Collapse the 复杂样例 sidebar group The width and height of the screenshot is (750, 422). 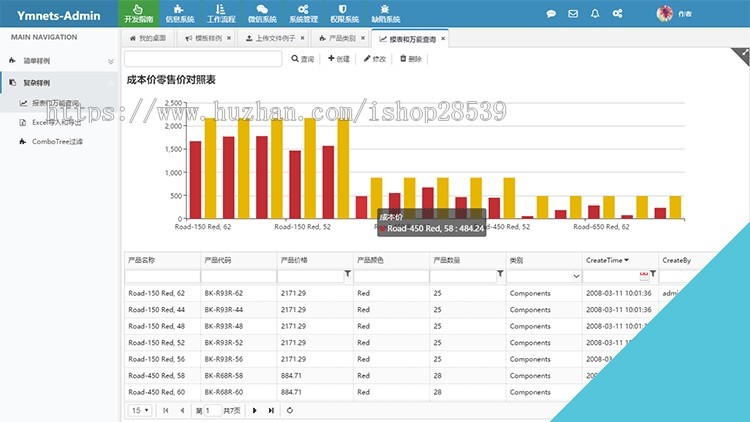click(59, 83)
